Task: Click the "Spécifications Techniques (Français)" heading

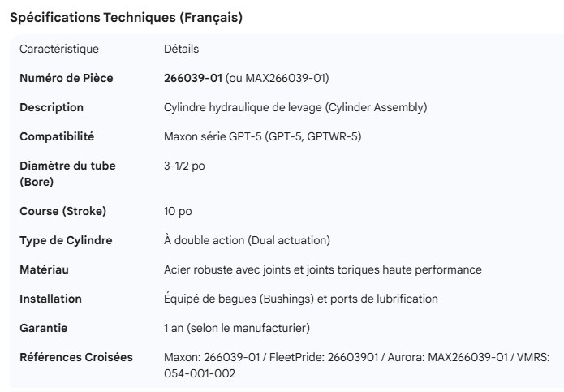Action: pyautogui.click(x=126, y=17)
